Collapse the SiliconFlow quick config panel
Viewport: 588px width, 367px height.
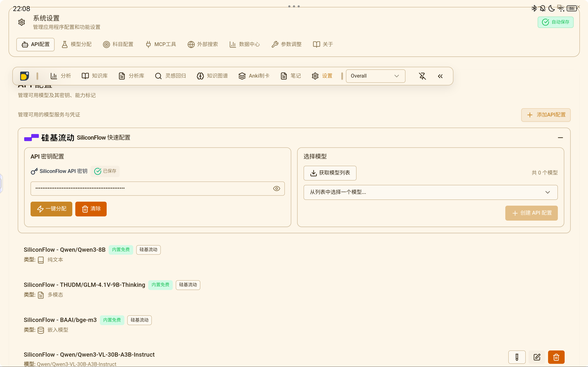[560, 138]
